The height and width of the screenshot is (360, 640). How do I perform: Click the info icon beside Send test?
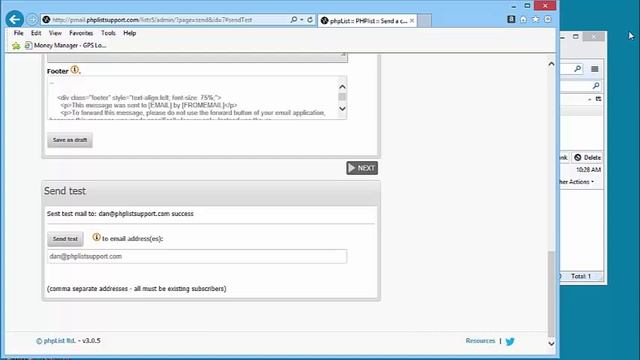pos(96,237)
